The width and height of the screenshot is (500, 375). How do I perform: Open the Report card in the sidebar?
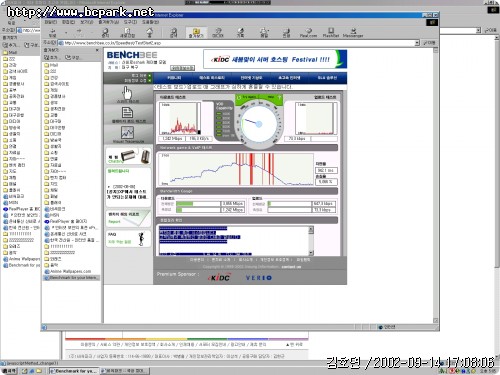point(128,218)
